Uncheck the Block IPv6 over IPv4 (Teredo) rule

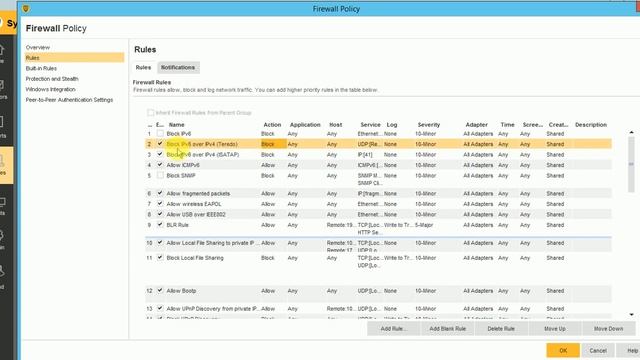pyautogui.click(x=160, y=144)
